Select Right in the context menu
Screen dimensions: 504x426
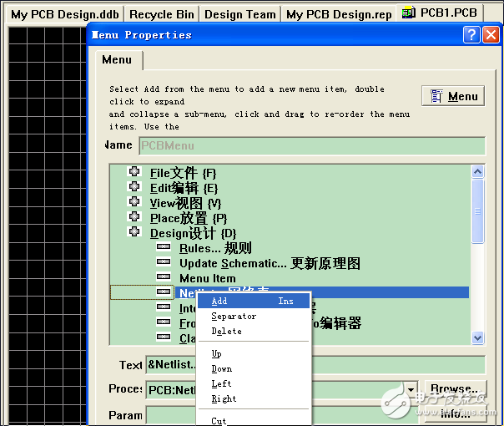click(224, 398)
